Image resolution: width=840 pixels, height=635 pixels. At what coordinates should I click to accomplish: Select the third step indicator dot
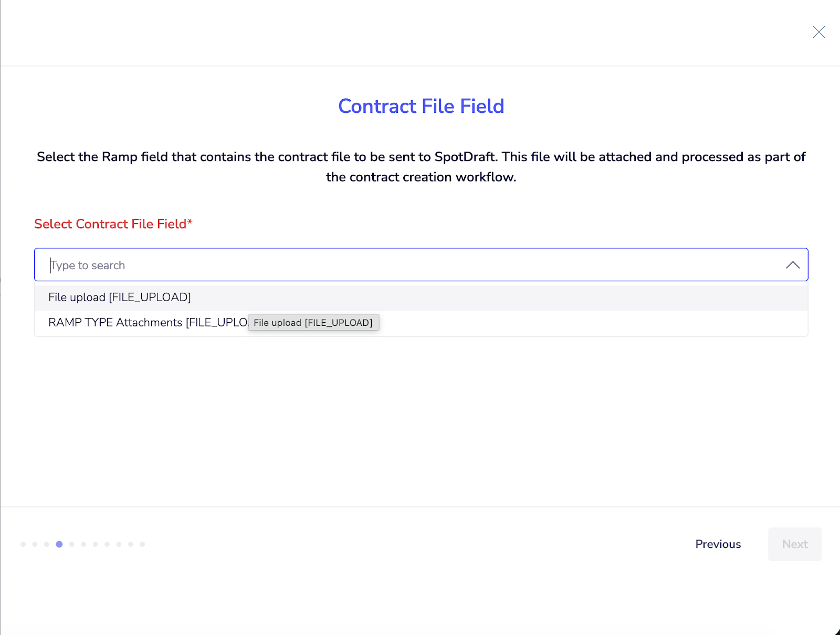[47, 544]
